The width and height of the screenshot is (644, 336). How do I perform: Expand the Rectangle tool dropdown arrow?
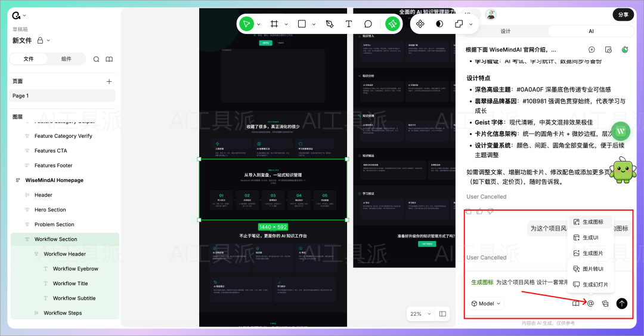[314, 24]
